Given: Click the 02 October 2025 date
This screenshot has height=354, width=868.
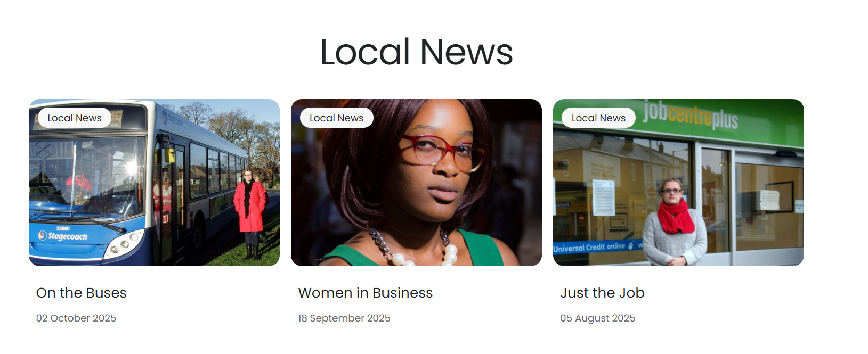Looking at the screenshot, I should pos(76,318).
